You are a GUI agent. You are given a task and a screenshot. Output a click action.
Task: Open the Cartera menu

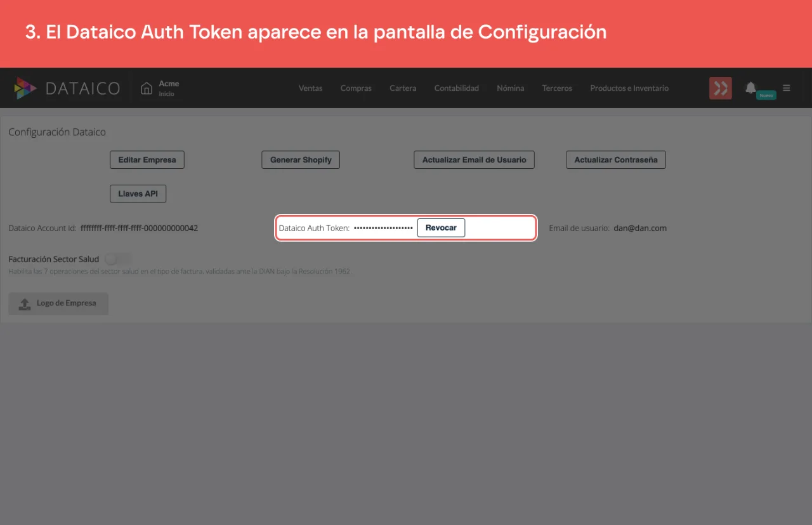pos(403,88)
